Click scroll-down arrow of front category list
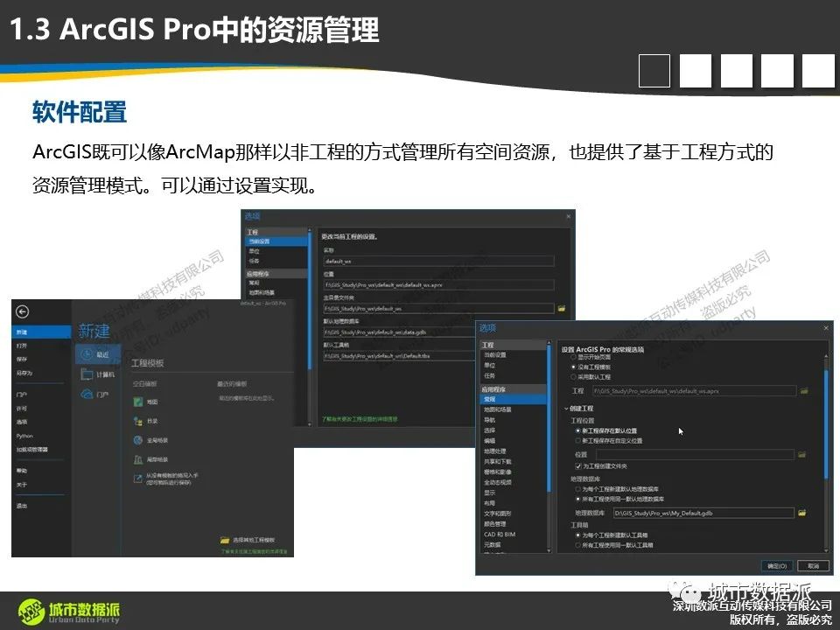 coord(549,550)
